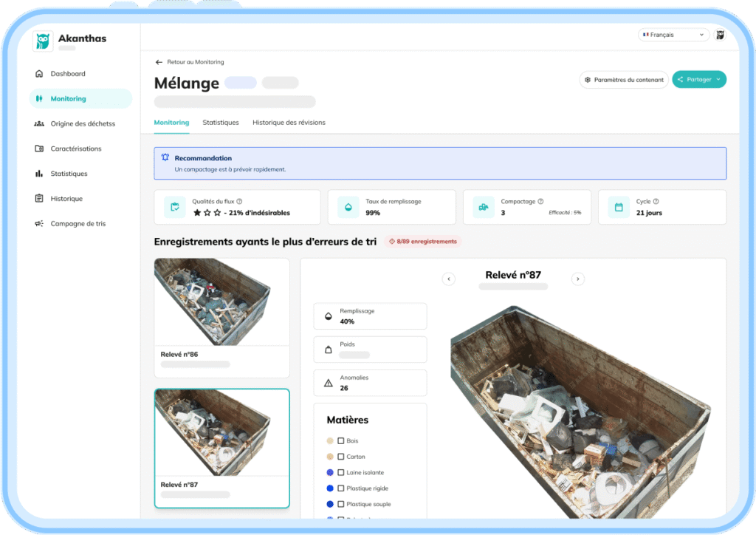
Task: Switch to the Monitoring tab
Action: pyautogui.click(x=171, y=123)
